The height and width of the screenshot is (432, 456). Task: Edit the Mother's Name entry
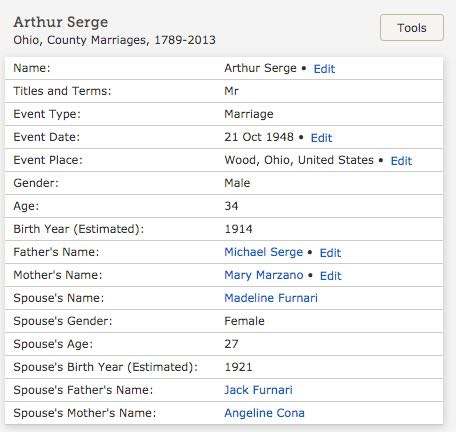(331, 276)
